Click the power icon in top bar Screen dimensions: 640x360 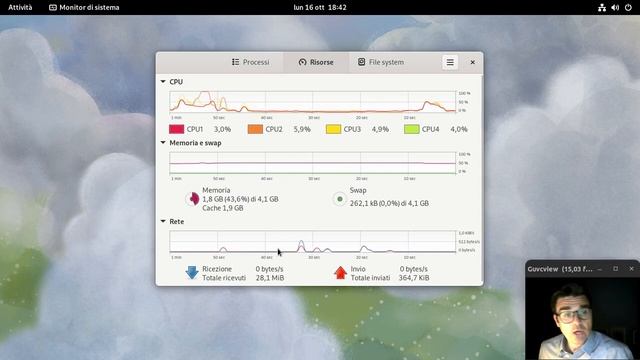pyautogui.click(x=628, y=7)
